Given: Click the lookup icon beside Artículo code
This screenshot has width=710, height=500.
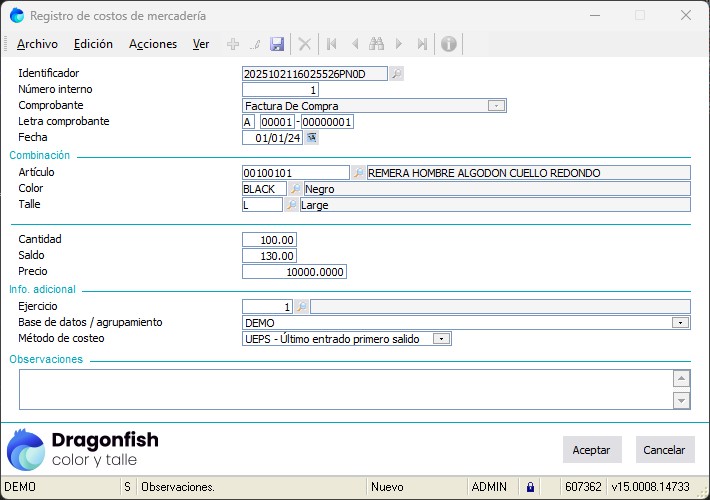Looking at the screenshot, I should click(x=358, y=173).
